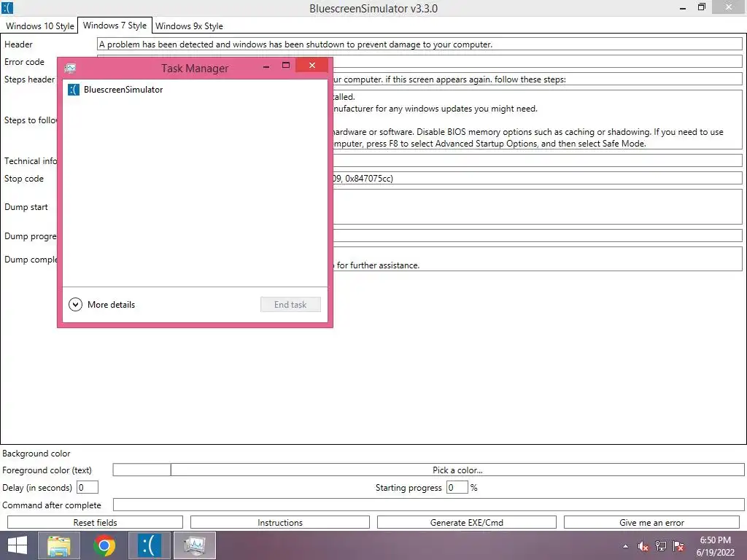Screen dimensions: 747x560
Task: Click Task Manager title bar icon
Action: [x=71, y=68]
